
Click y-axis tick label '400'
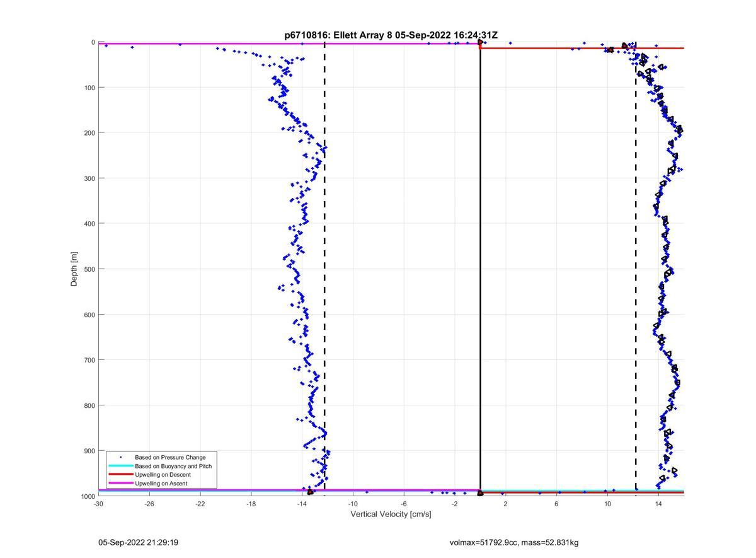pyautogui.click(x=89, y=224)
